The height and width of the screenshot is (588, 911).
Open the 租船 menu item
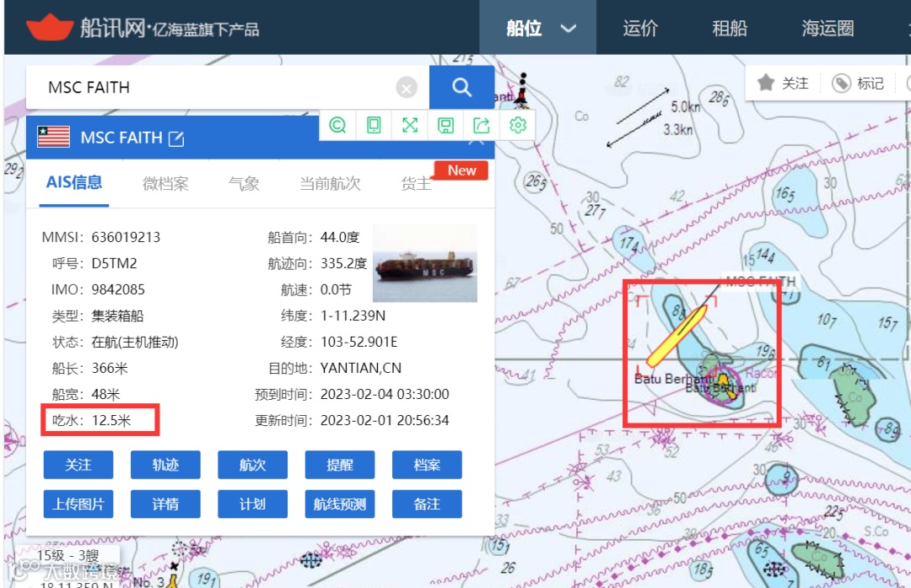[730, 28]
